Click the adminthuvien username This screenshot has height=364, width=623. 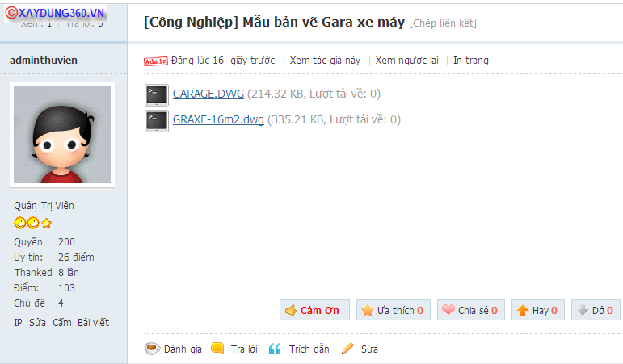(44, 61)
